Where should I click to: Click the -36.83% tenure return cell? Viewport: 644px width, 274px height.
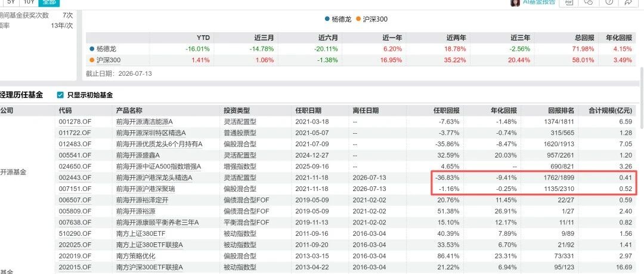click(x=448, y=178)
